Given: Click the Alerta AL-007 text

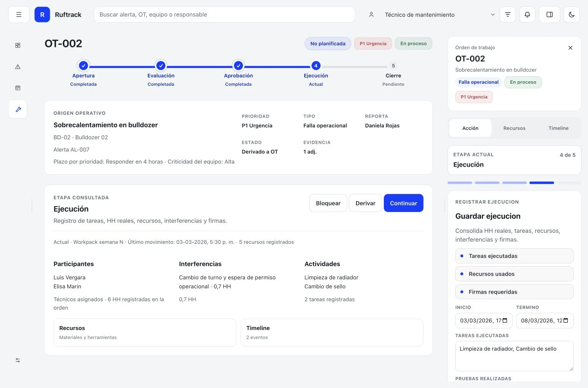Looking at the screenshot, I should click(x=71, y=149).
